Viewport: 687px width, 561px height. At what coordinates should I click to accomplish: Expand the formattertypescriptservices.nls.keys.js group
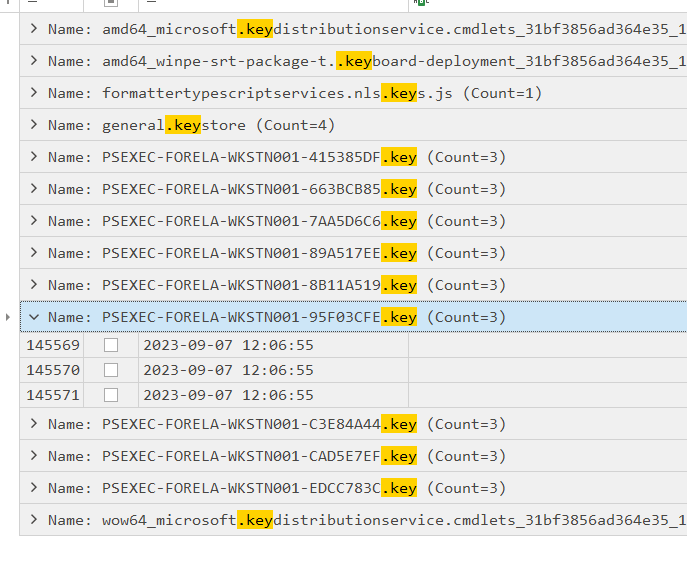click(34, 93)
